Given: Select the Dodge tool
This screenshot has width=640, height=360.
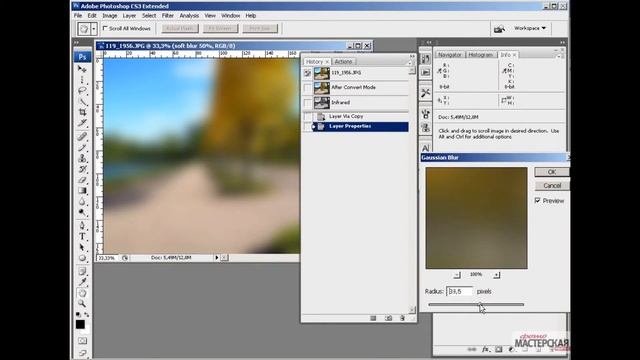Looking at the screenshot, I should click(82, 212).
